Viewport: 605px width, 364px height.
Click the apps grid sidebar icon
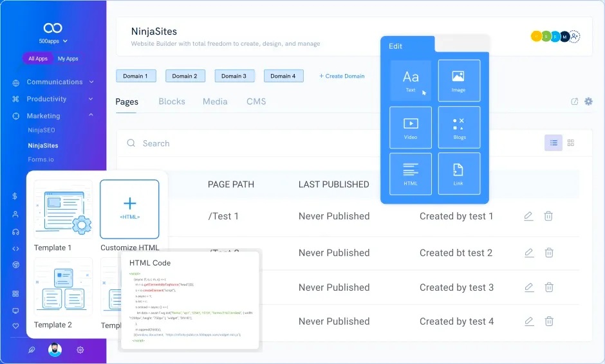click(15, 294)
